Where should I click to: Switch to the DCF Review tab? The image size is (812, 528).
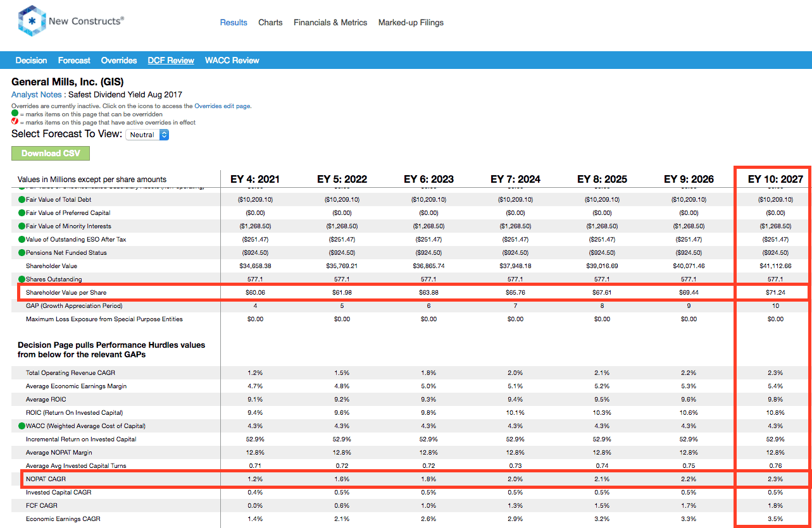click(x=171, y=60)
